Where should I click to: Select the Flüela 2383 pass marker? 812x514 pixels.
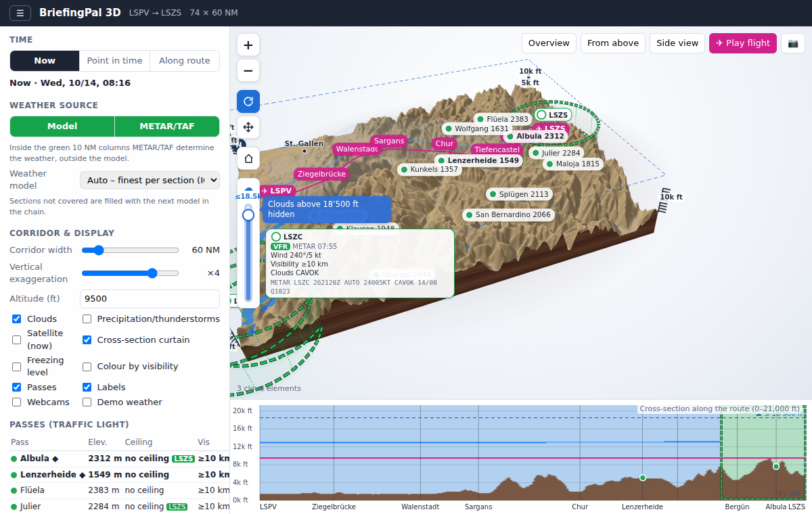coord(503,119)
